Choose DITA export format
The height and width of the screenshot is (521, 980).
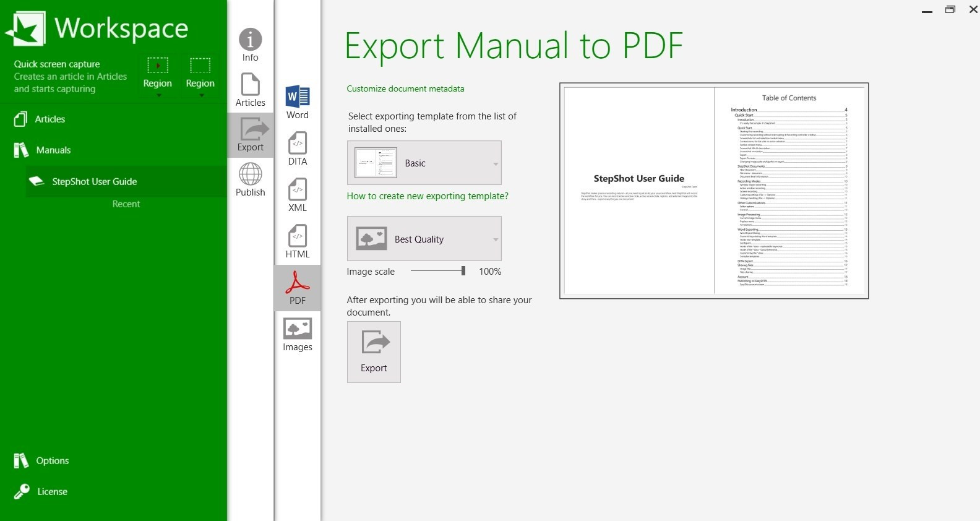tap(298, 149)
